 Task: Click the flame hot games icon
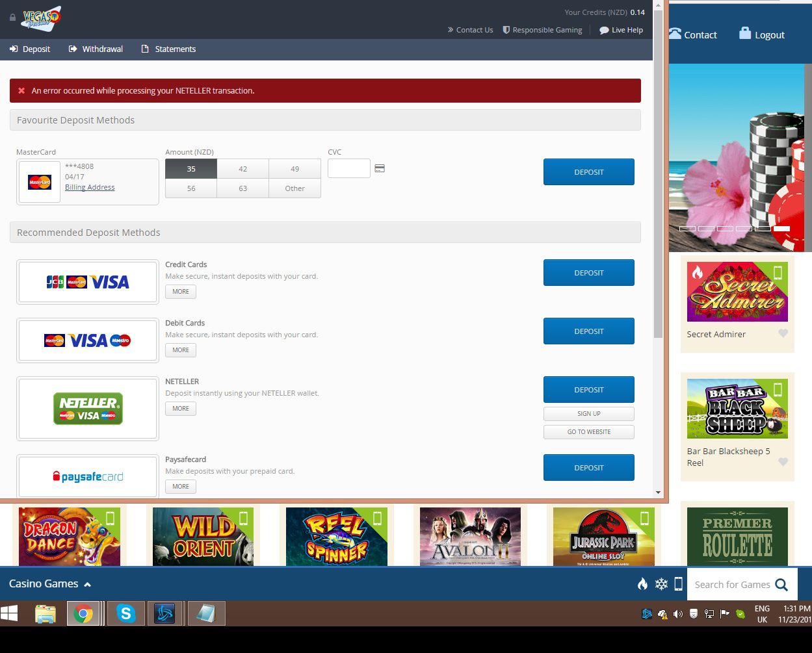pyautogui.click(x=642, y=583)
